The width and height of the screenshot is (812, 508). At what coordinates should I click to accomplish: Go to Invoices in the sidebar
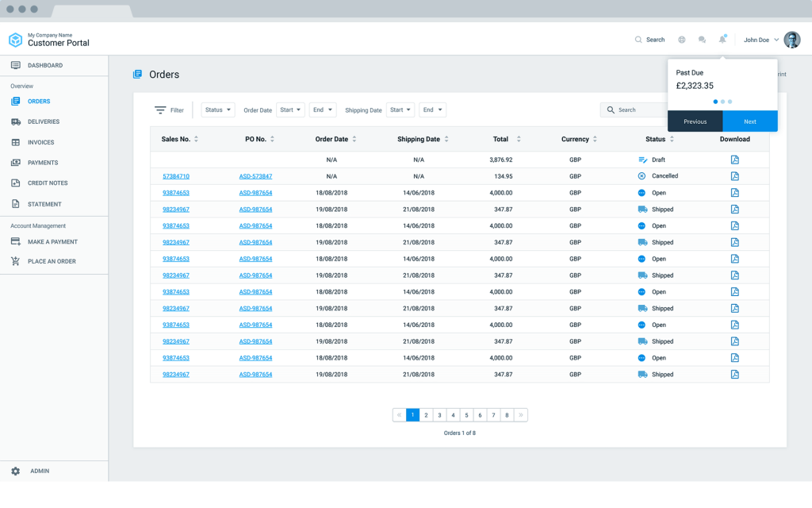[40, 143]
